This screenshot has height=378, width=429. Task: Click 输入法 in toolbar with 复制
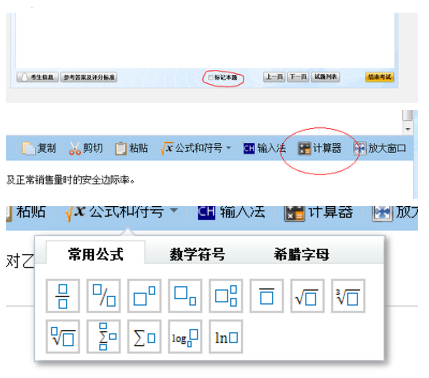click(264, 148)
